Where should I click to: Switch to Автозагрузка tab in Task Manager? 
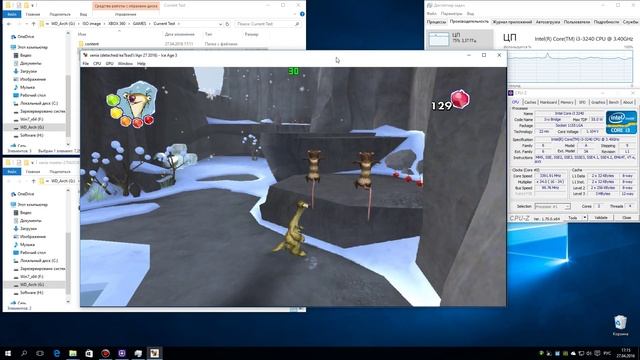pos(548,22)
